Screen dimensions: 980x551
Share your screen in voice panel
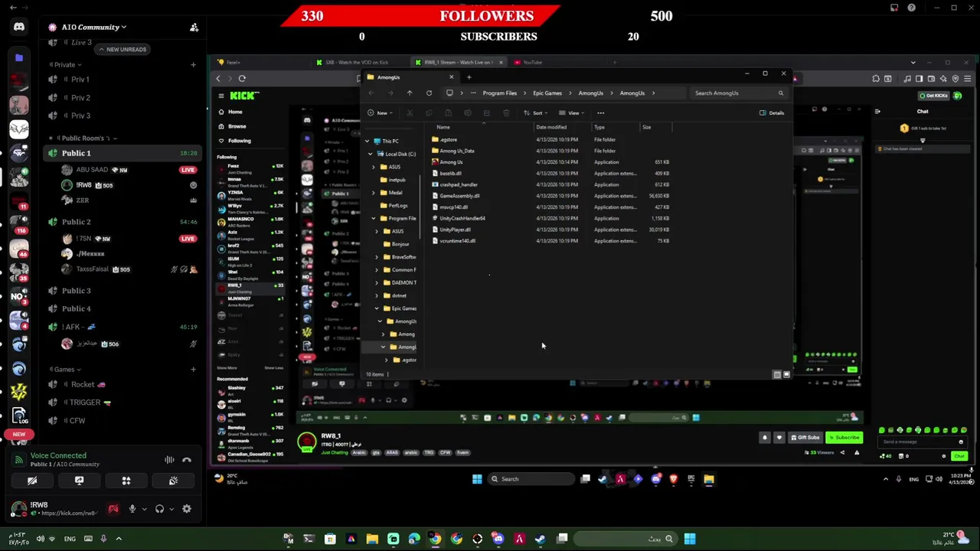pyautogui.click(x=79, y=481)
